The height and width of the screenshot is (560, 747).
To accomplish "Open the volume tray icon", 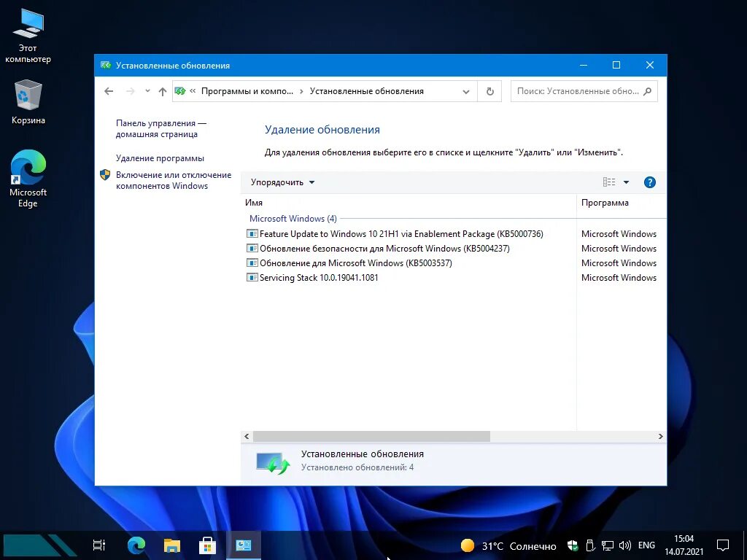I will [x=624, y=545].
